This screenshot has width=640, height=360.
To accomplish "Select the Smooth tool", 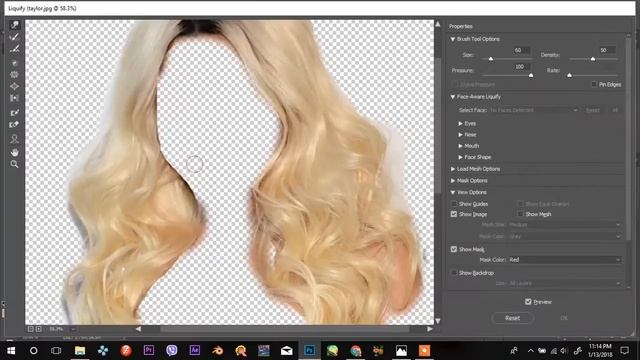I will pos(15,49).
